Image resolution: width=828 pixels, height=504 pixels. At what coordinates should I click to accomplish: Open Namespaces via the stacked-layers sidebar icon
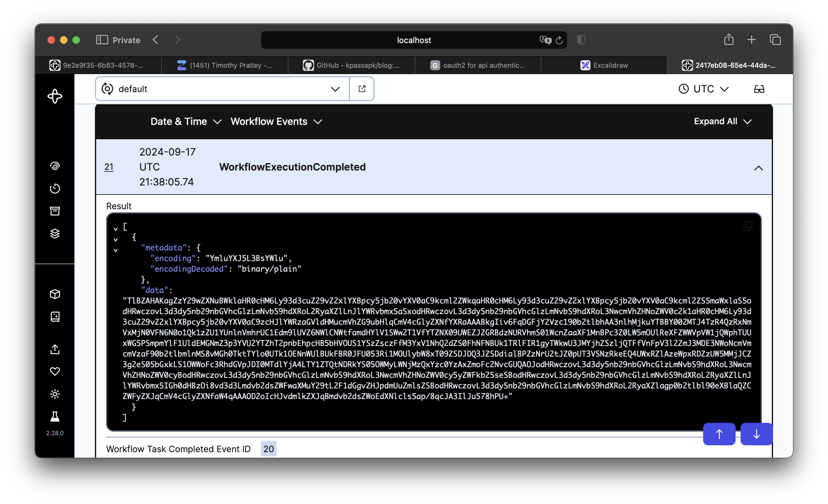tap(55, 234)
